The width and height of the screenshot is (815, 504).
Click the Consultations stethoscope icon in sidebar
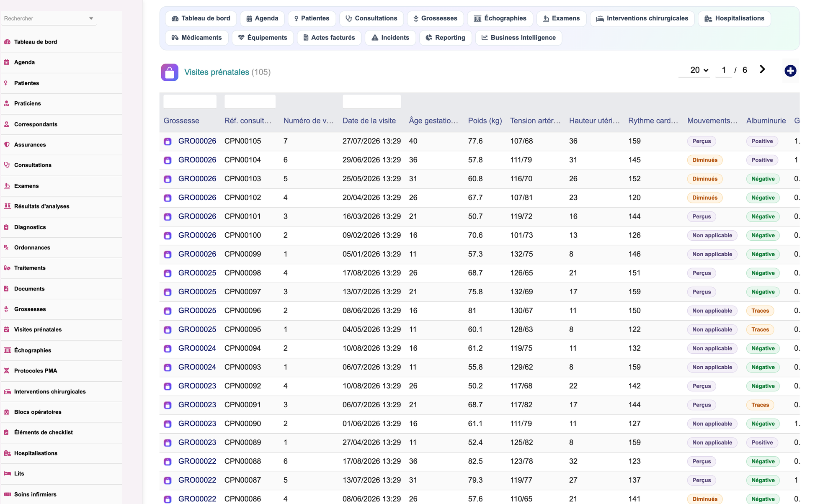pyautogui.click(x=7, y=165)
